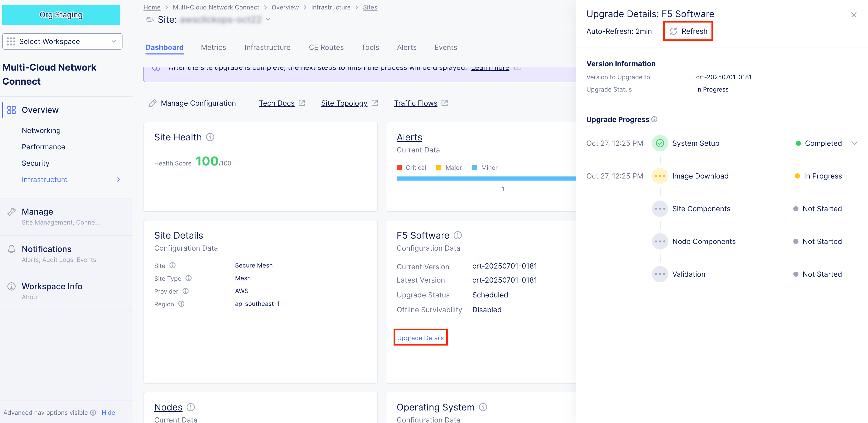Hide advanced nav options
868x423 pixels.
click(108, 412)
